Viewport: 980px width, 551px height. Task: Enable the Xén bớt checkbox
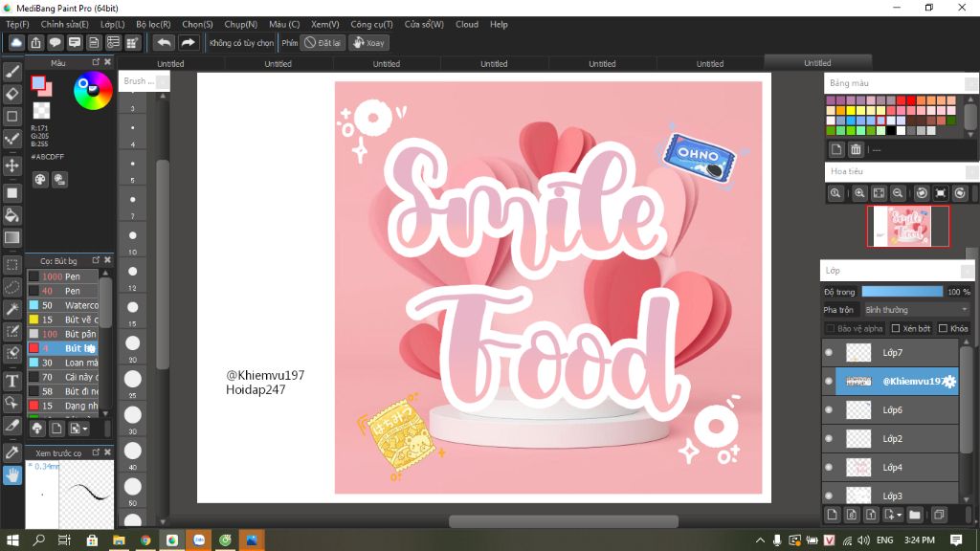click(896, 329)
